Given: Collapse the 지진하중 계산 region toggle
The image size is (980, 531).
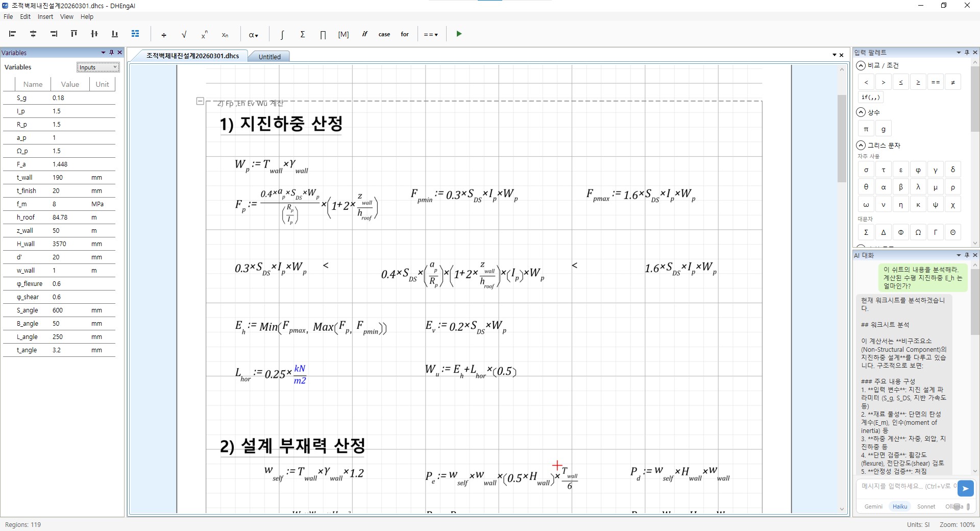Looking at the screenshot, I should coord(200,102).
